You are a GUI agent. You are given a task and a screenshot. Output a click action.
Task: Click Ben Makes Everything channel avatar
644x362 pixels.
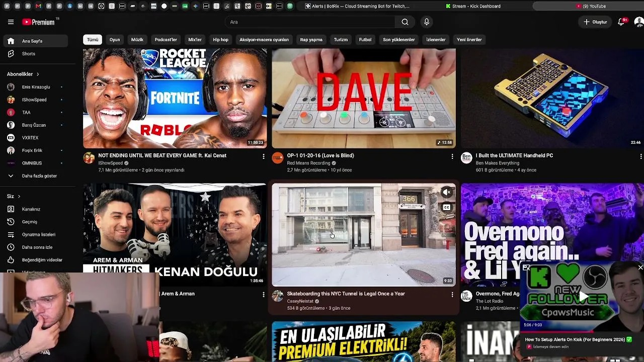(x=466, y=158)
